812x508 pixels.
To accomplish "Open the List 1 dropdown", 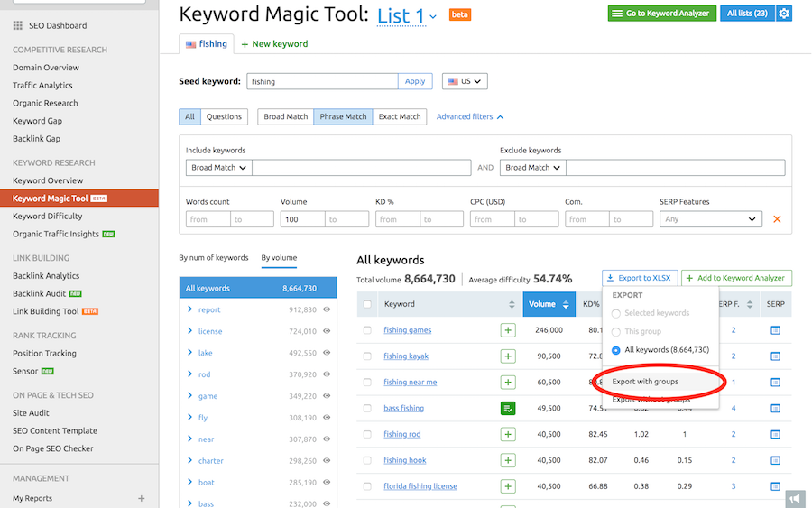I will (x=407, y=15).
